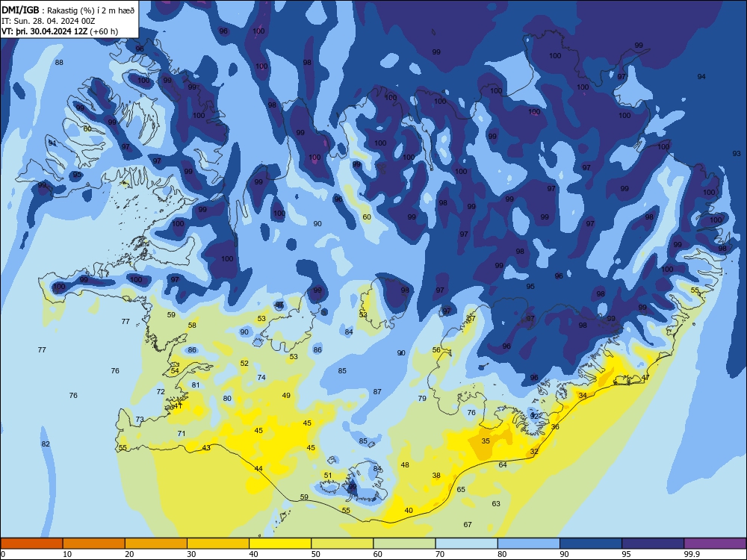
Task: Click the pale green 60–70 legend swatch
Action: point(404,544)
